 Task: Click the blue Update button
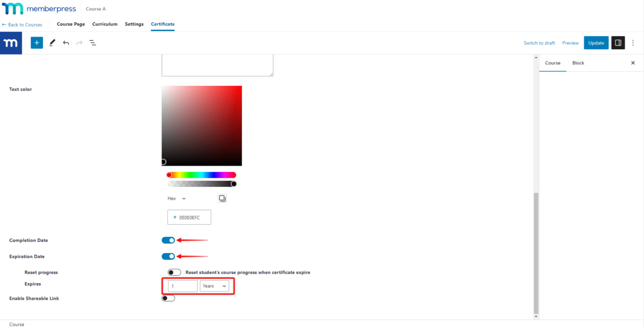596,43
